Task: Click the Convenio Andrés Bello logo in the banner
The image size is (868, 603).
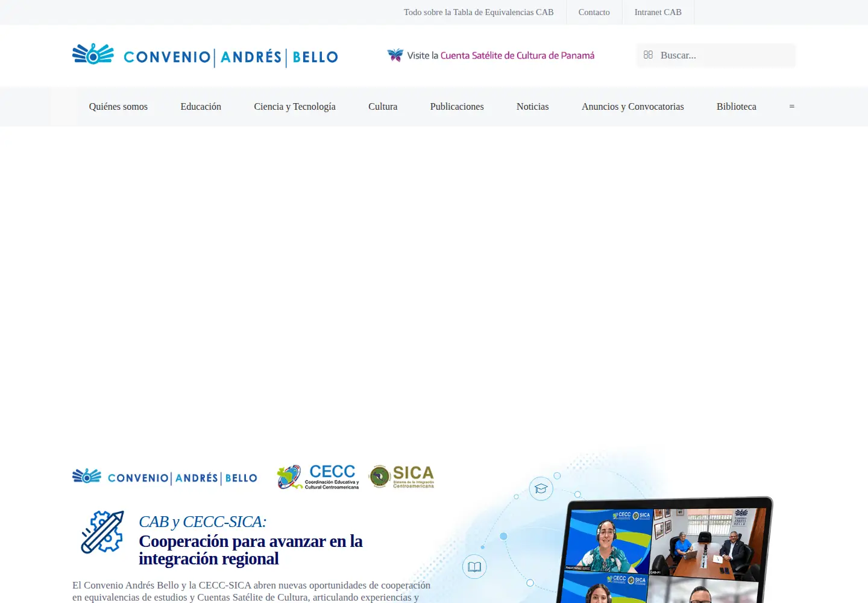Action: pos(165,478)
